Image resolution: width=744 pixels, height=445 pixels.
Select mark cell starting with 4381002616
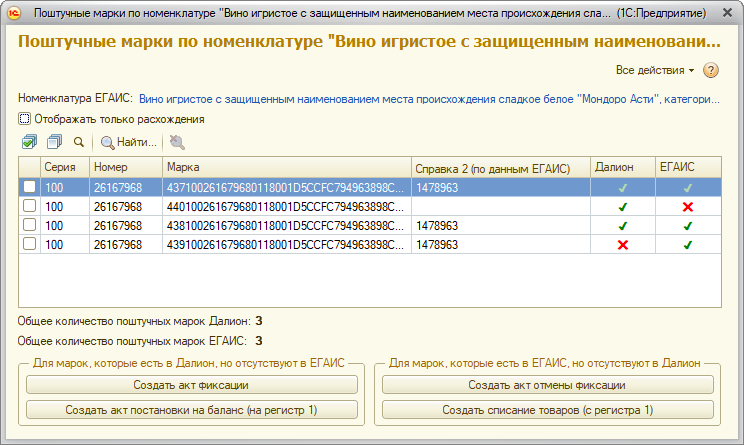287,226
